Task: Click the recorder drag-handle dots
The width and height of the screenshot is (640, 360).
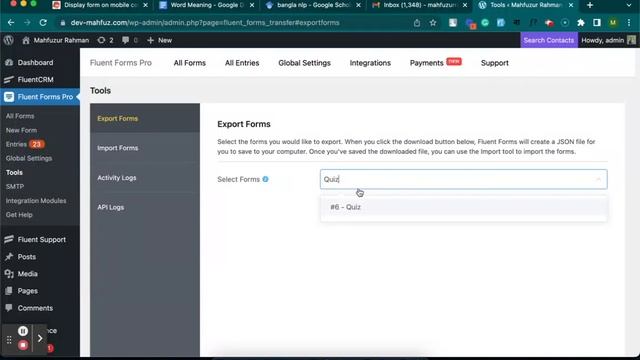Action: [x=9, y=339]
